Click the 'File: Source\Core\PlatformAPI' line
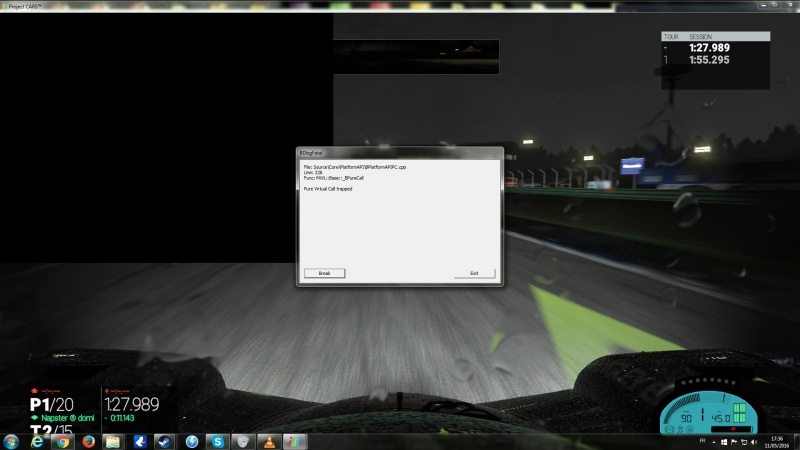This screenshot has height=450, width=800. [x=355, y=167]
